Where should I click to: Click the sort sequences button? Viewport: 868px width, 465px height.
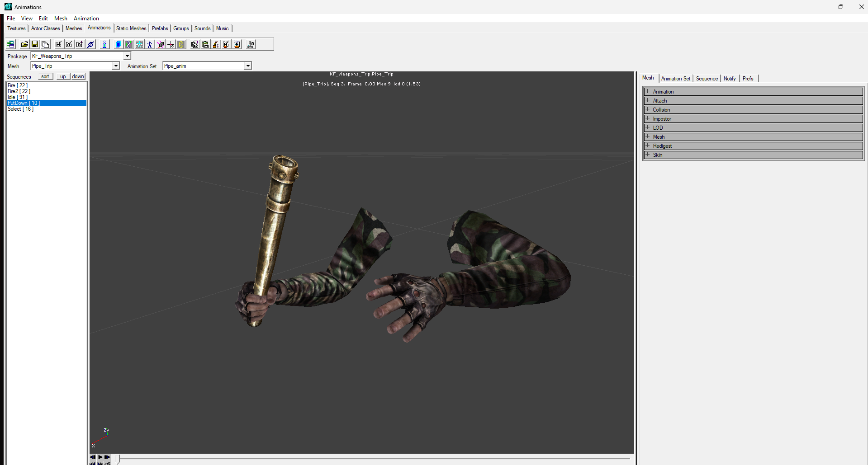(45, 76)
